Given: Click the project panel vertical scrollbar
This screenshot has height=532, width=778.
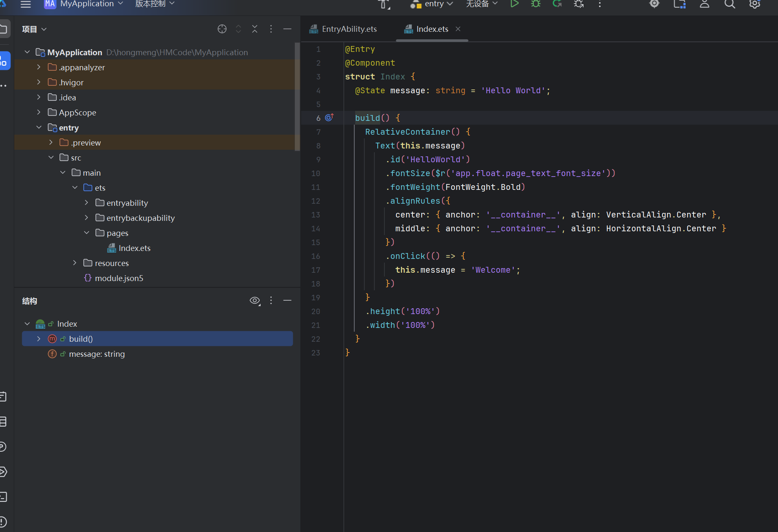Looking at the screenshot, I should point(297,97).
